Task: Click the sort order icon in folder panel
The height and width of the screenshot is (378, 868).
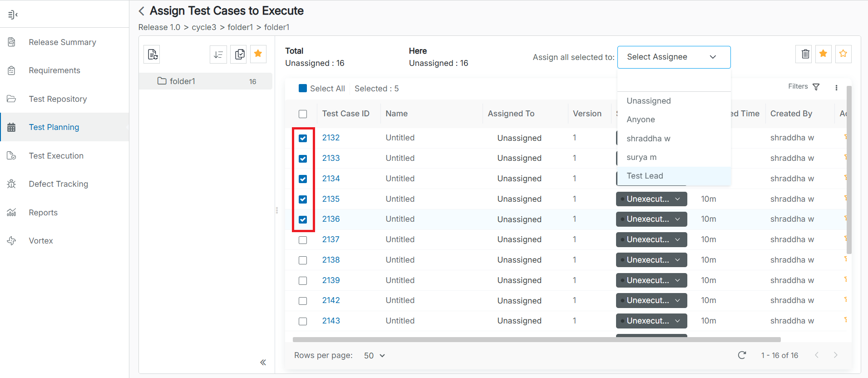Action: pos(218,55)
